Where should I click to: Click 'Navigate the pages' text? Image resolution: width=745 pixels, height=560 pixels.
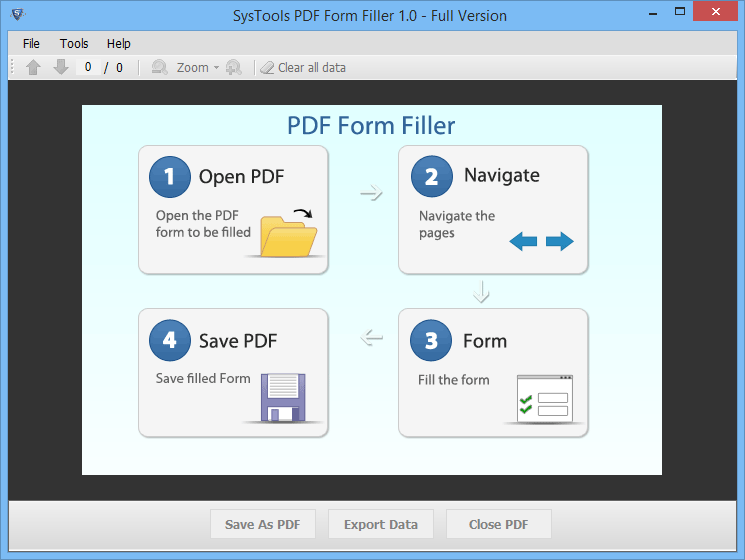[457, 224]
